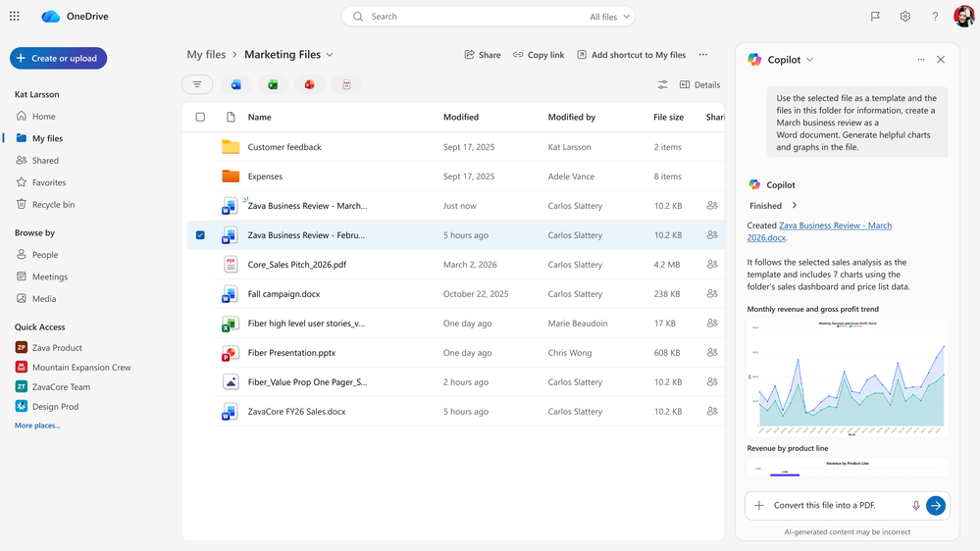The image size is (980, 551).
Task: Open the All files search scope dropdown
Action: tap(609, 17)
